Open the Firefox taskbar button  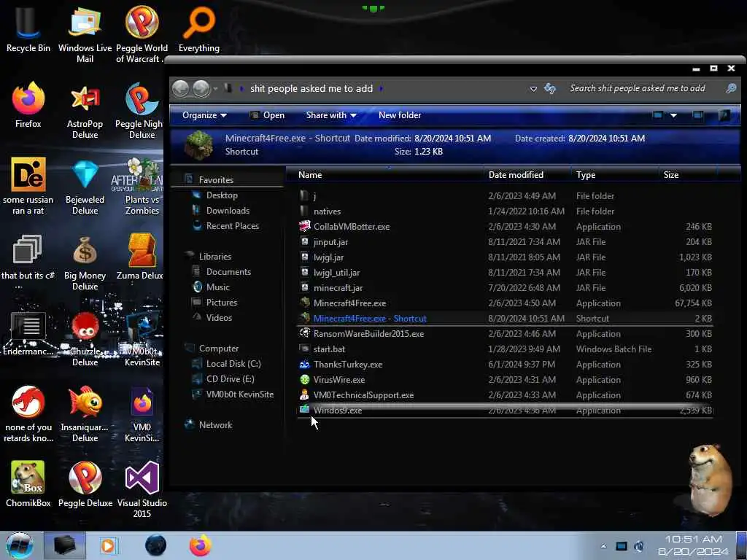(x=200, y=545)
